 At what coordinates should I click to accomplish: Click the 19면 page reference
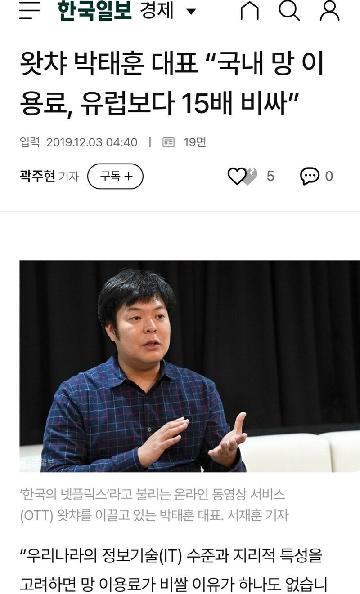[x=195, y=142]
